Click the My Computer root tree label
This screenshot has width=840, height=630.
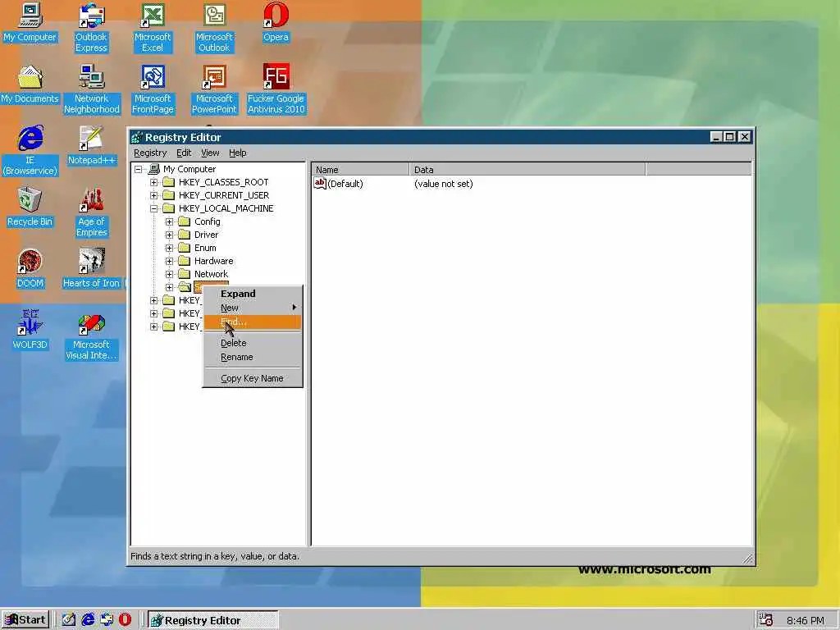pos(189,169)
